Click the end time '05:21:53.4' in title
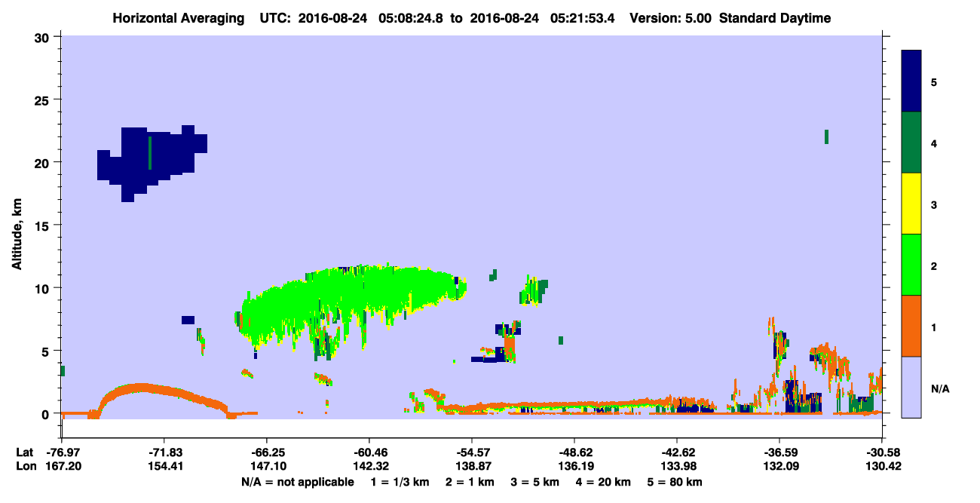Screen dimensions: 980x503 click(583, 18)
